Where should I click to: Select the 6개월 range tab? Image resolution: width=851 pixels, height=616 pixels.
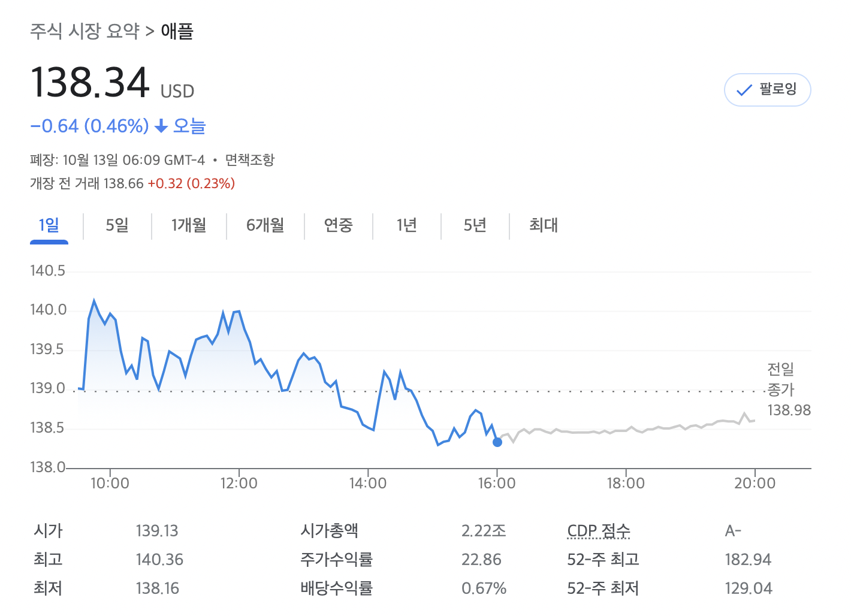point(265,226)
